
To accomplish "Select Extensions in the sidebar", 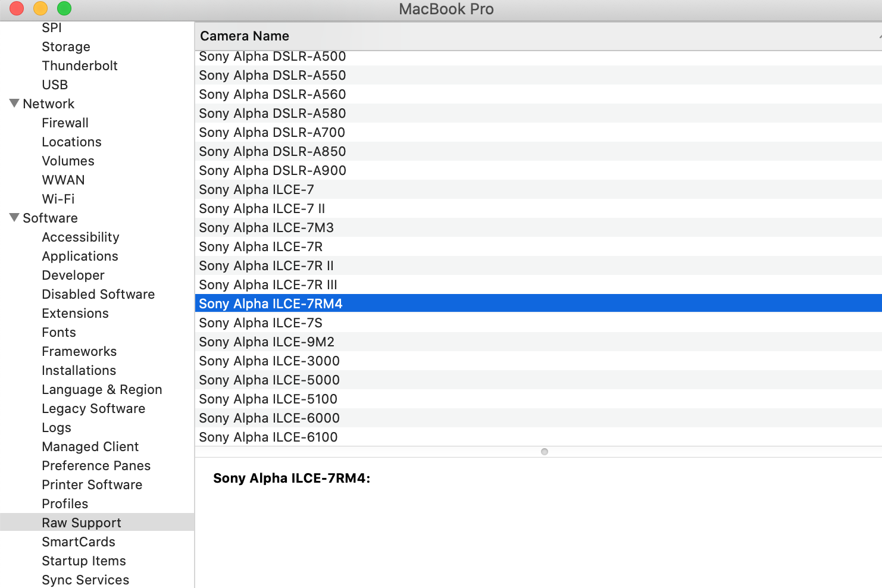I will coord(75,313).
